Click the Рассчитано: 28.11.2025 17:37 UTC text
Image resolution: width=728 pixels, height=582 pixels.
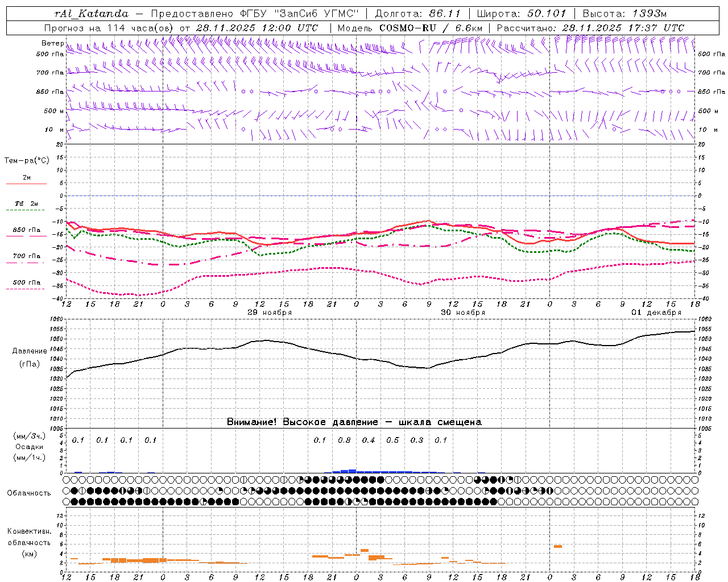coord(590,28)
